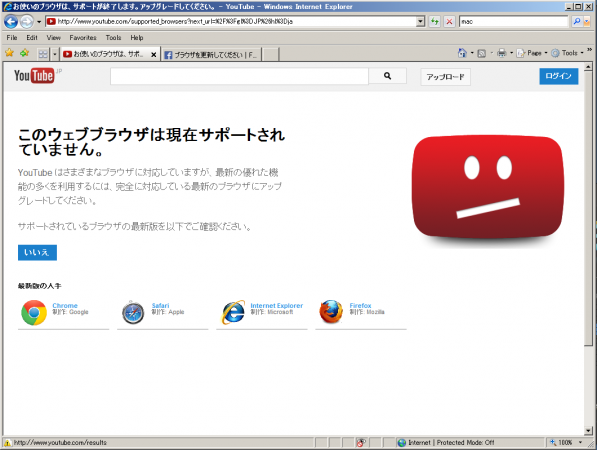Open the Favorites menu

point(83,37)
